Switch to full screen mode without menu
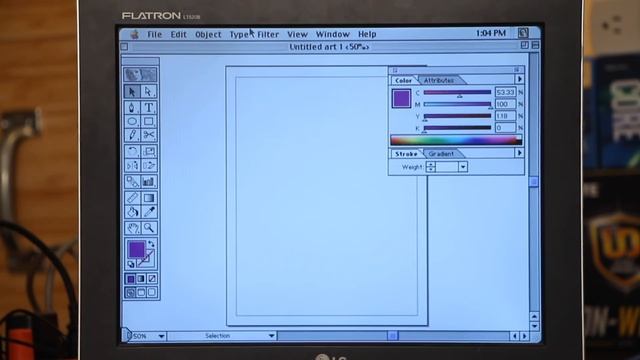Viewport: 640px width, 360px height. pyautogui.click(x=152, y=292)
